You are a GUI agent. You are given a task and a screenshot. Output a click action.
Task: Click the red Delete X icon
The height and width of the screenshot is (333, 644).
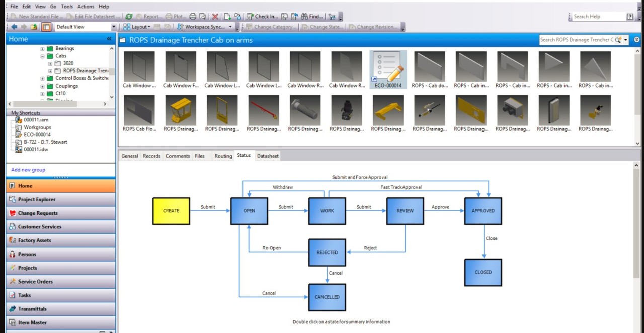click(x=215, y=17)
